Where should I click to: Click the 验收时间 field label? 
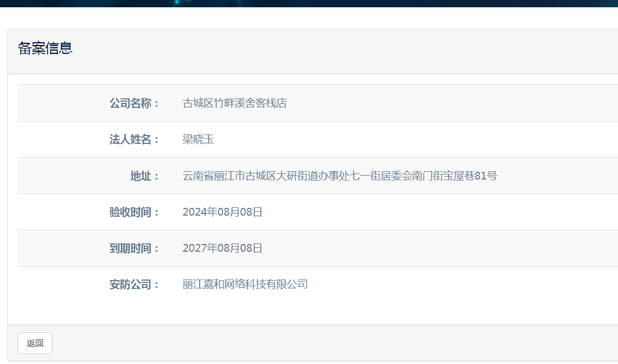[x=134, y=212]
